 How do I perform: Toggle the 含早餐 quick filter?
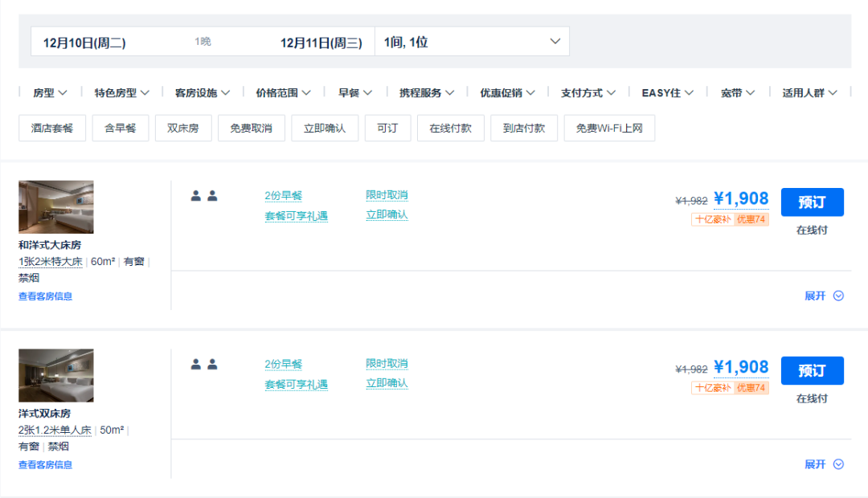pyautogui.click(x=120, y=128)
